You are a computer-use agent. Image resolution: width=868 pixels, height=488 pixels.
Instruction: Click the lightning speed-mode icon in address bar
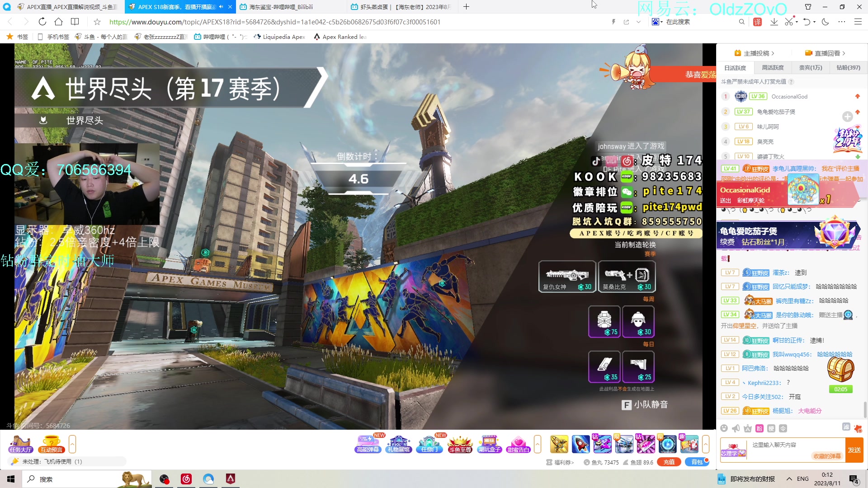tap(613, 22)
